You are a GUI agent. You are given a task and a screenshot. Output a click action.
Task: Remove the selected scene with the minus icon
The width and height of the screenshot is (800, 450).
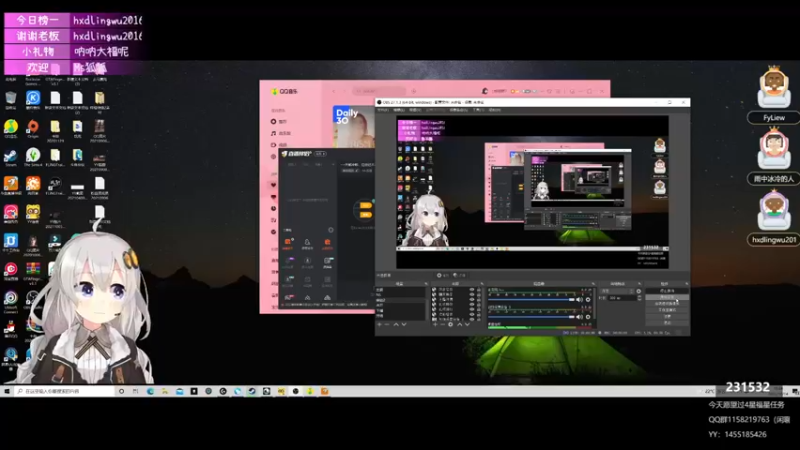tap(387, 324)
